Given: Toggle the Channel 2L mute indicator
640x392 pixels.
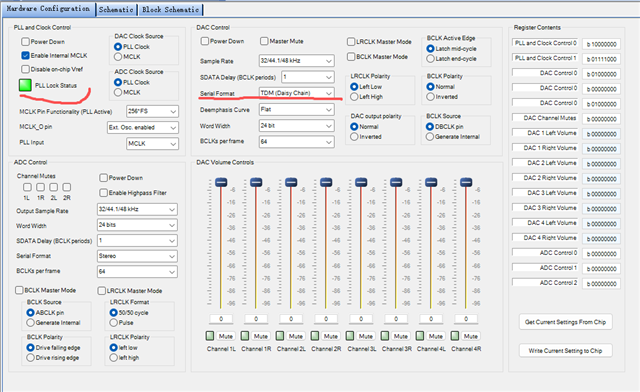Looking at the screenshot, I should click(280, 336).
